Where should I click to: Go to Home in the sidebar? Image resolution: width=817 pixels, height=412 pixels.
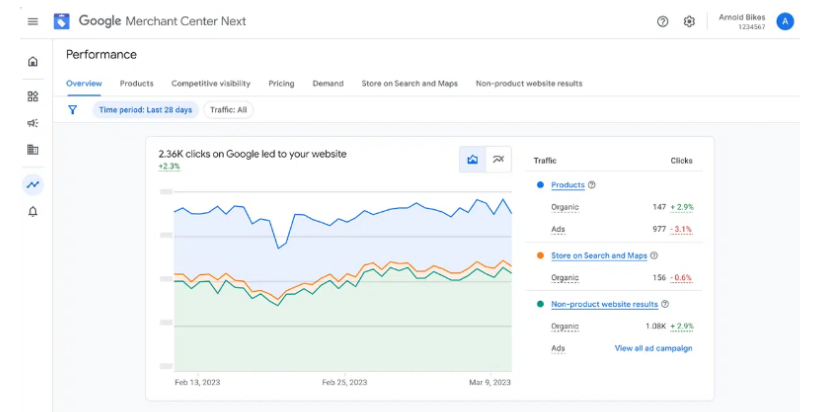[33, 62]
